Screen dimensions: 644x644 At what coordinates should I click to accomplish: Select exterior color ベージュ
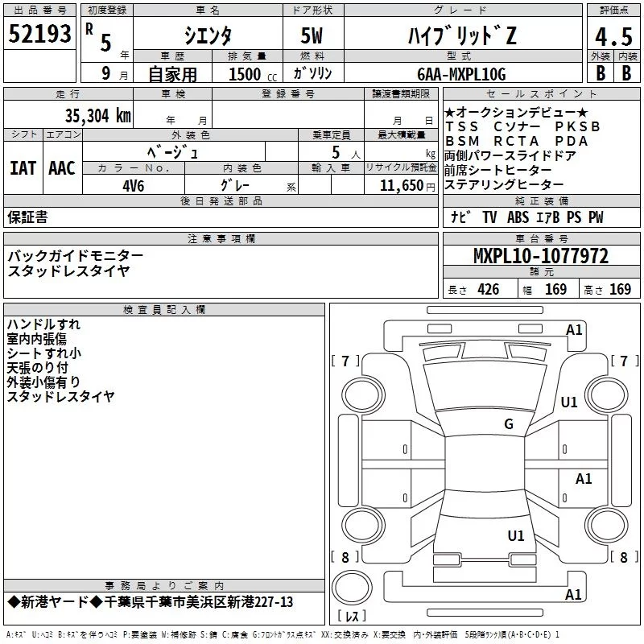pyautogui.click(x=173, y=152)
